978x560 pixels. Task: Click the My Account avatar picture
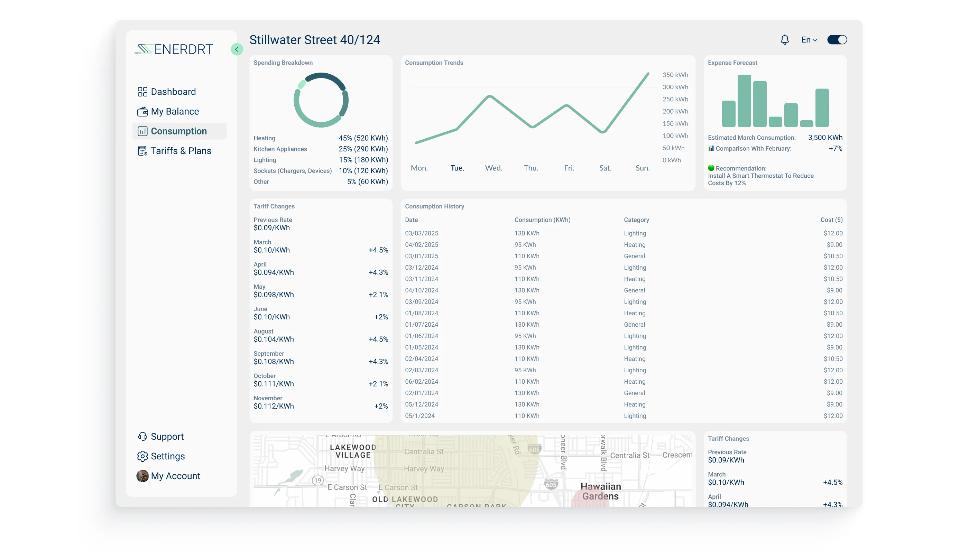click(142, 476)
